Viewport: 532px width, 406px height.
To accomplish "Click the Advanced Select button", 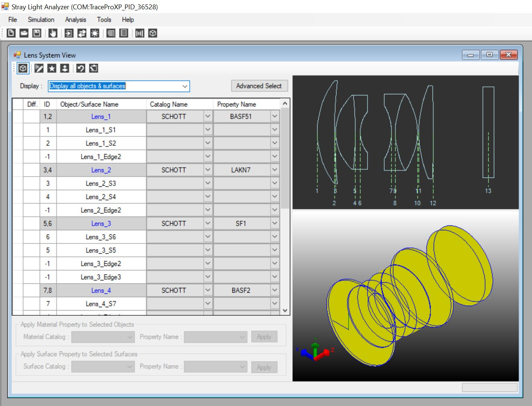I will 259,86.
